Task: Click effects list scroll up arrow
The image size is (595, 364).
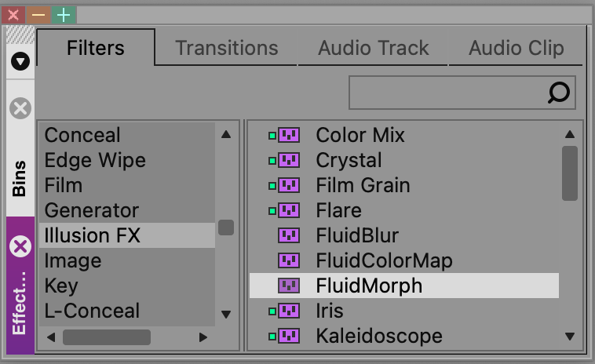Action: pyautogui.click(x=570, y=134)
